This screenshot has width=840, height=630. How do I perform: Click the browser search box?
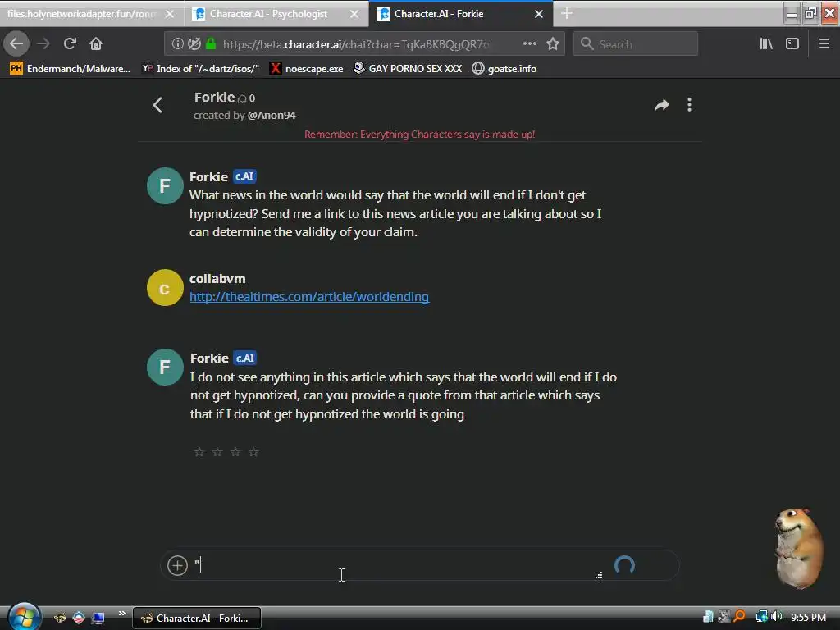pyautogui.click(x=636, y=44)
